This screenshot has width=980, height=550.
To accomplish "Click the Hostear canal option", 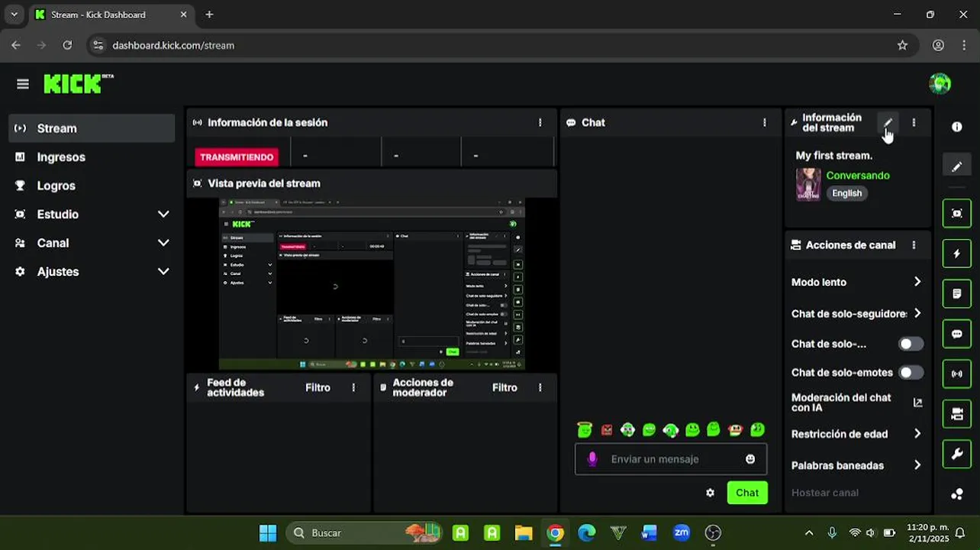I will click(x=825, y=493).
